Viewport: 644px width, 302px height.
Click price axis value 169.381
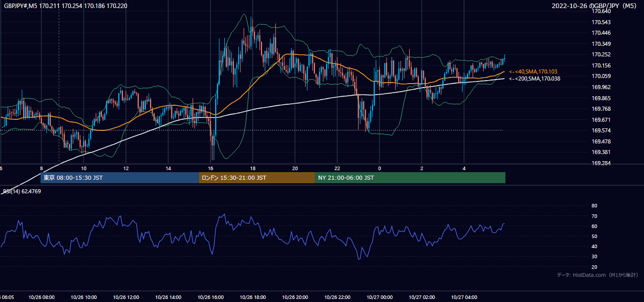click(602, 152)
